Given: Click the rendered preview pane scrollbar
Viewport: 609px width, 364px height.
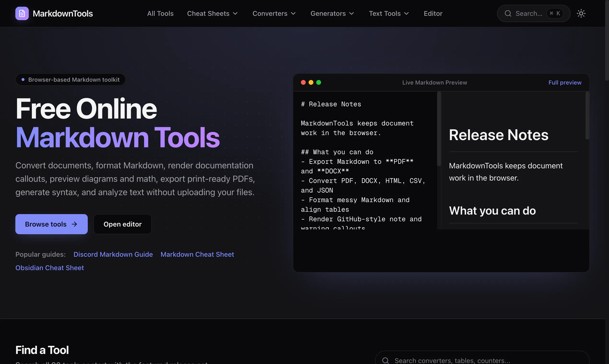Looking at the screenshot, I should (x=587, y=116).
